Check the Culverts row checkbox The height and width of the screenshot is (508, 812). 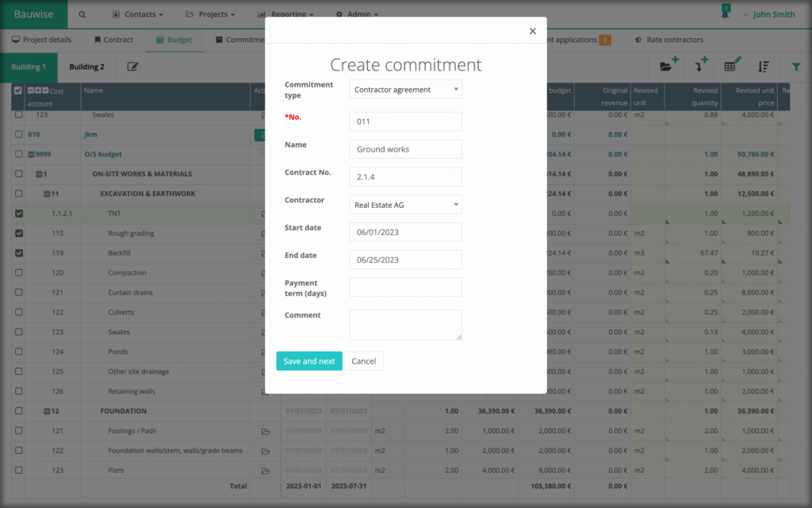coord(19,312)
